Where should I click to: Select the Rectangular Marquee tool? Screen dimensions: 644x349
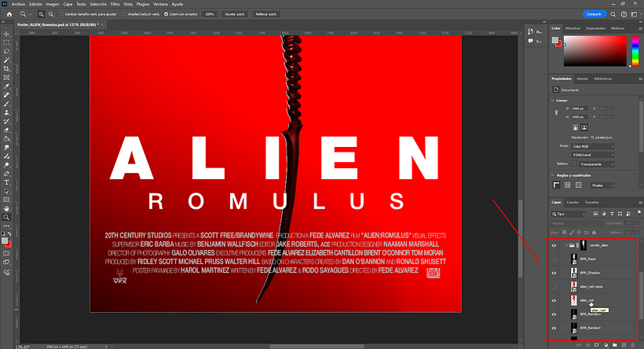[x=6, y=42]
